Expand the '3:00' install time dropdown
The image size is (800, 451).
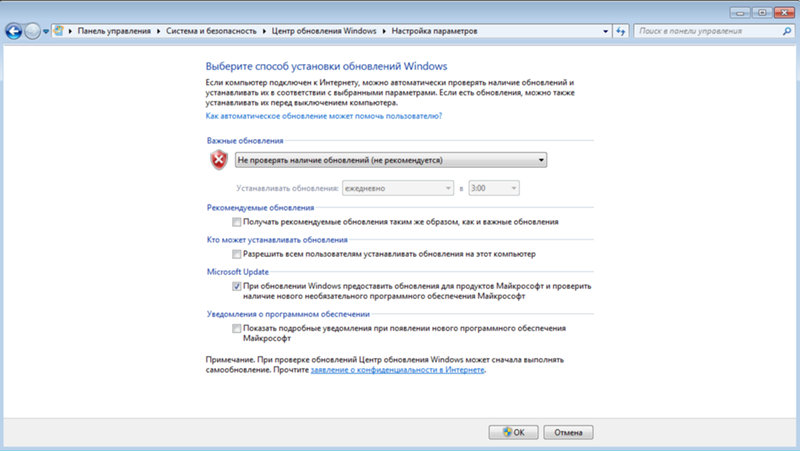tap(494, 187)
